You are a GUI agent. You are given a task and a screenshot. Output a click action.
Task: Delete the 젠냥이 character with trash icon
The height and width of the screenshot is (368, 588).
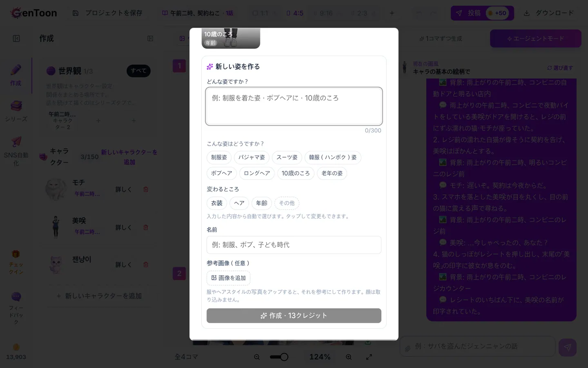[x=146, y=265]
